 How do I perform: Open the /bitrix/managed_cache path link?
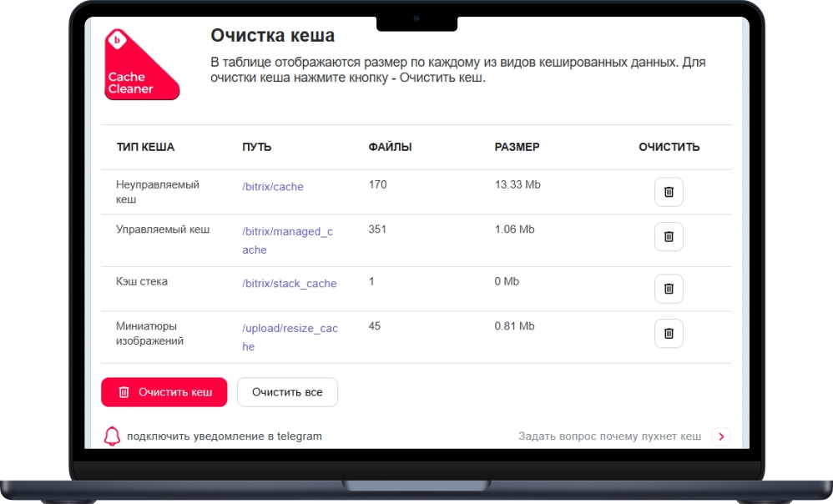pos(287,231)
